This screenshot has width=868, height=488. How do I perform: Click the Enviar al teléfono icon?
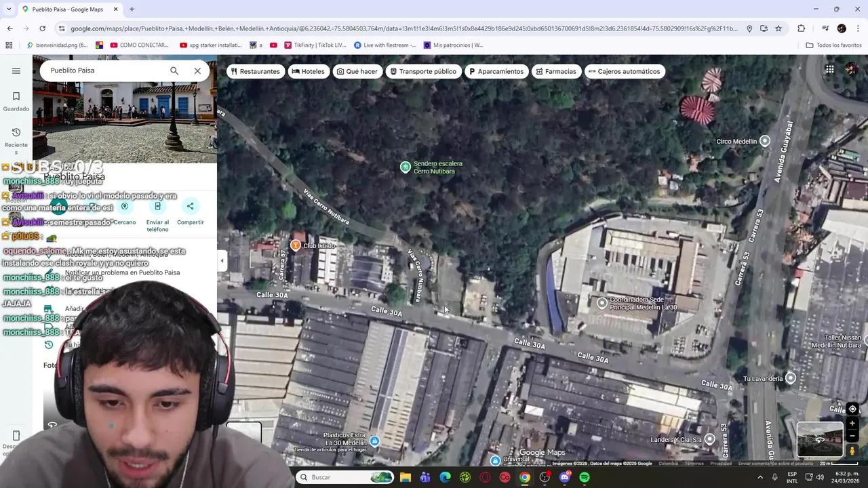point(157,207)
